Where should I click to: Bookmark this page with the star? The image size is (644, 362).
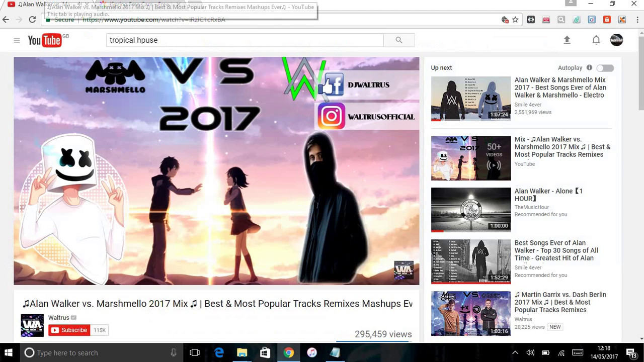tap(515, 20)
